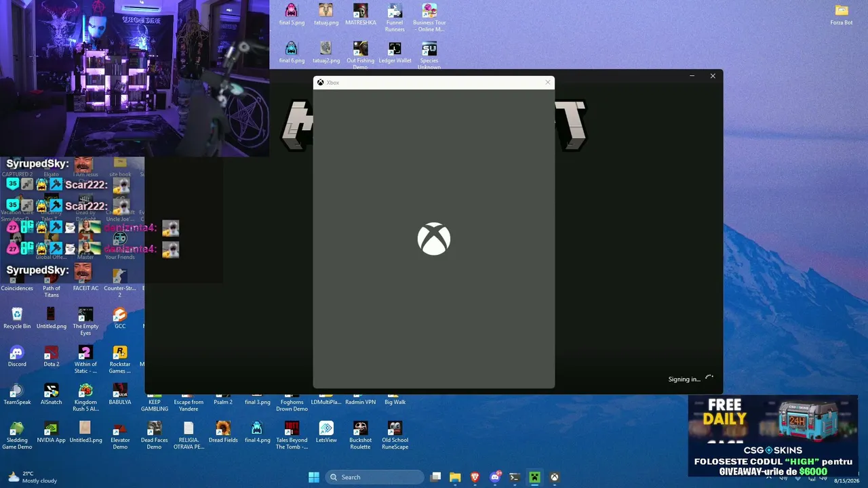The height and width of the screenshot is (488, 868).
Task: Switch to Minecraft Launcher in the taskbar
Action: (534, 477)
